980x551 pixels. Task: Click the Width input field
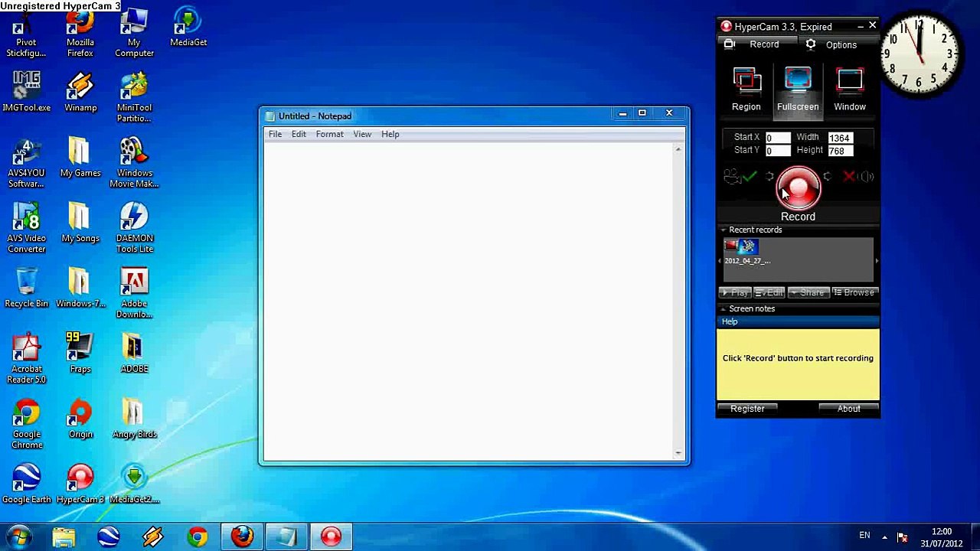840,138
